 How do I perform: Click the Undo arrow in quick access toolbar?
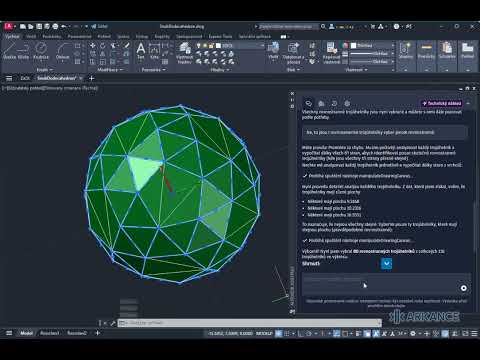tap(64, 26)
